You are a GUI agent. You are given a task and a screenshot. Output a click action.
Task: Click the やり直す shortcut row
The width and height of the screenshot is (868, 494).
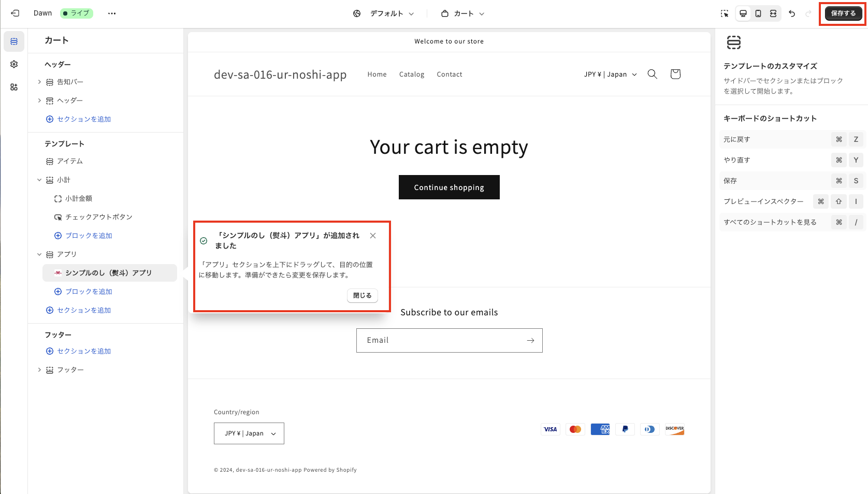(x=791, y=160)
